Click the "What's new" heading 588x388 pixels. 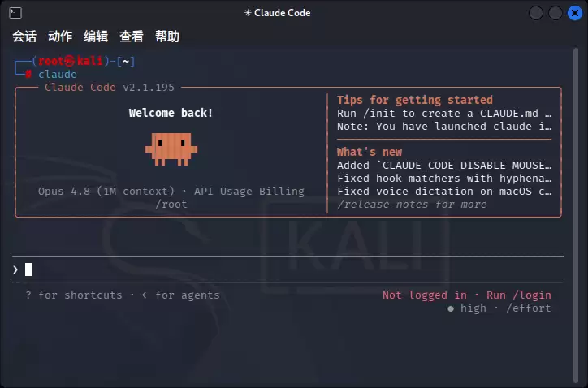click(x=370, y=152)
